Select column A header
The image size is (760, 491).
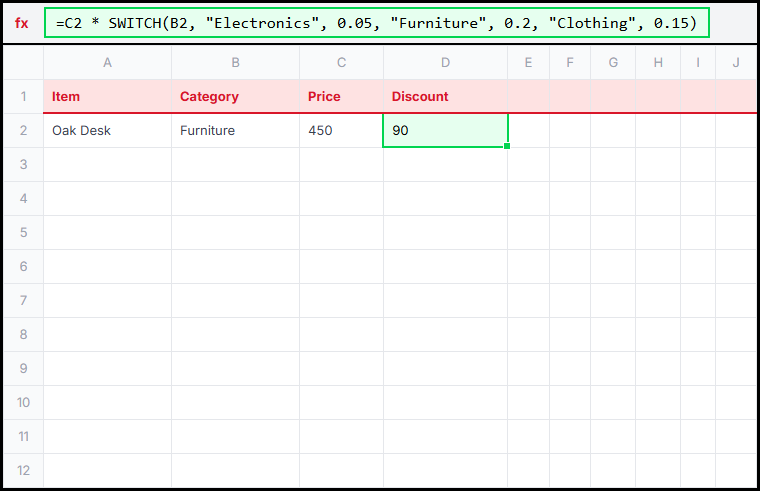[107, 63]
